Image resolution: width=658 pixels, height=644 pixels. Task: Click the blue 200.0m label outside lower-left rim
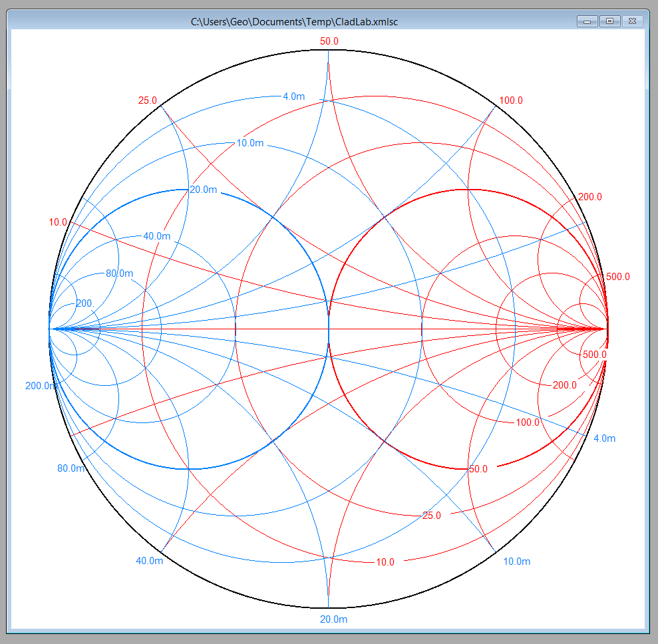coord(40,386)
